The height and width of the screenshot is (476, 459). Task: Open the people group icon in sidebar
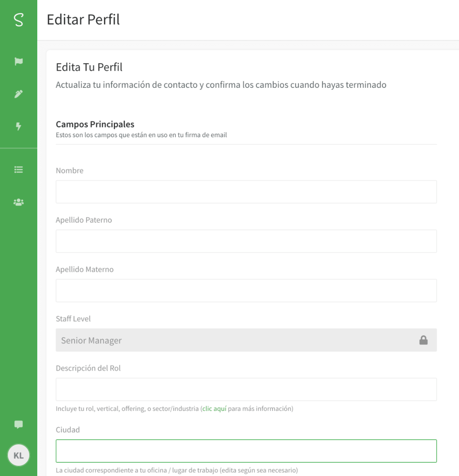pyautogui.click(x=19, y=202)
